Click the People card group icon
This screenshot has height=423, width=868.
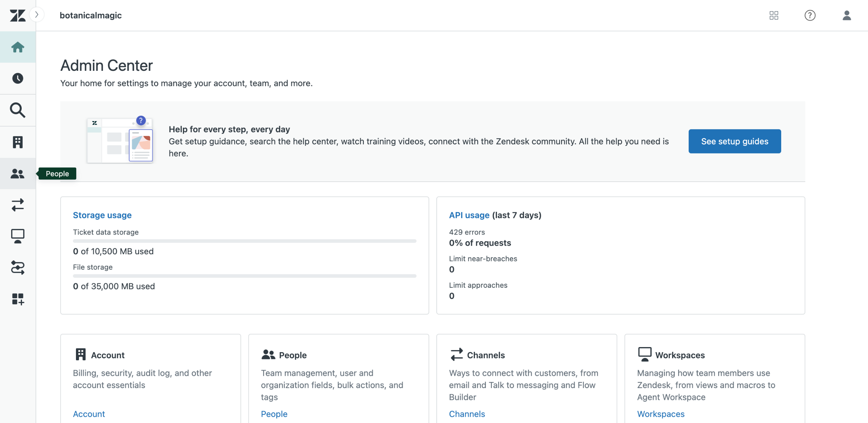pos(268,355)
